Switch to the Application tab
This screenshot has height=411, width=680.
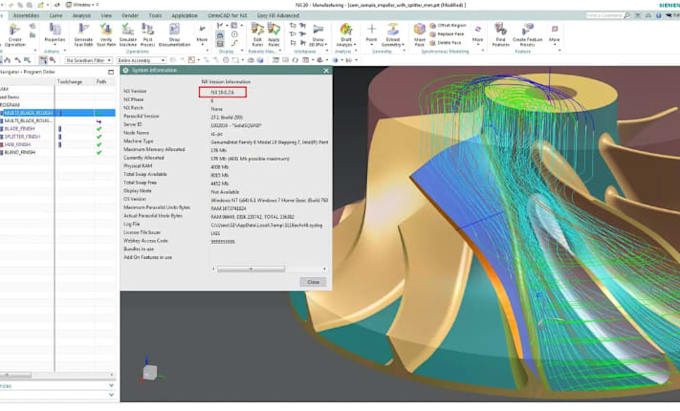[184, 16]
